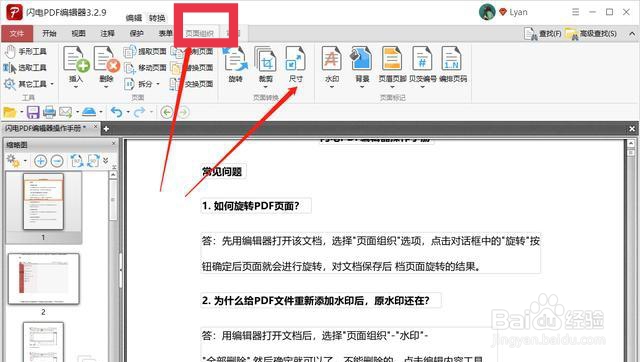Click the rotate counterclockwise thumbnail icon

77,161
